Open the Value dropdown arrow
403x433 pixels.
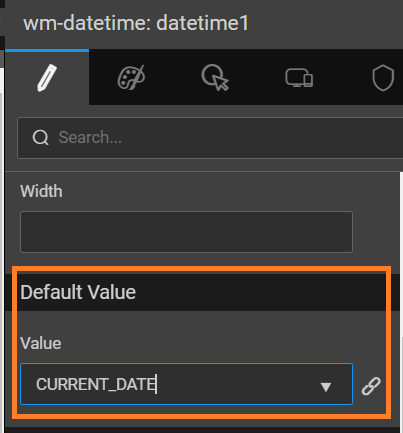pos(325,387)
